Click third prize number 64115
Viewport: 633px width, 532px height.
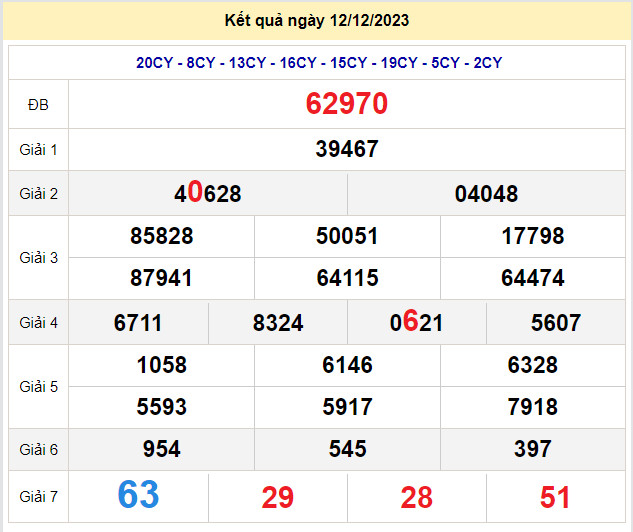pyautogui.click(x=347, y=278)
